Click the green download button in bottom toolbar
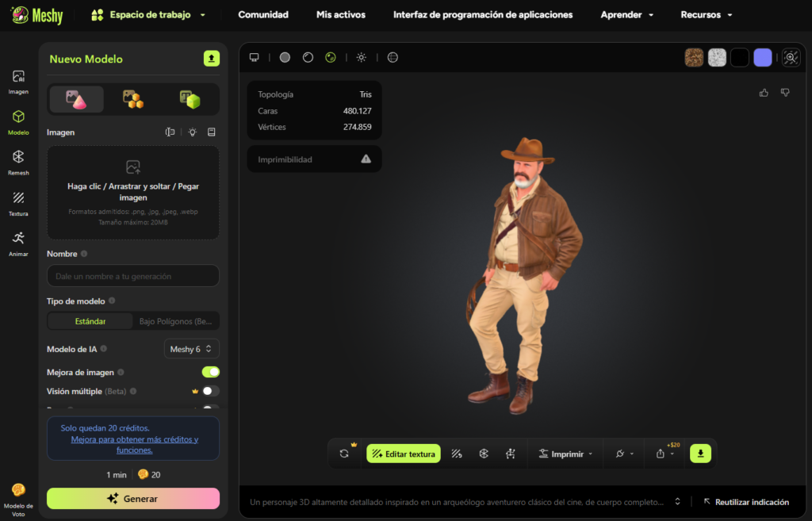 [x=700, y=454]
